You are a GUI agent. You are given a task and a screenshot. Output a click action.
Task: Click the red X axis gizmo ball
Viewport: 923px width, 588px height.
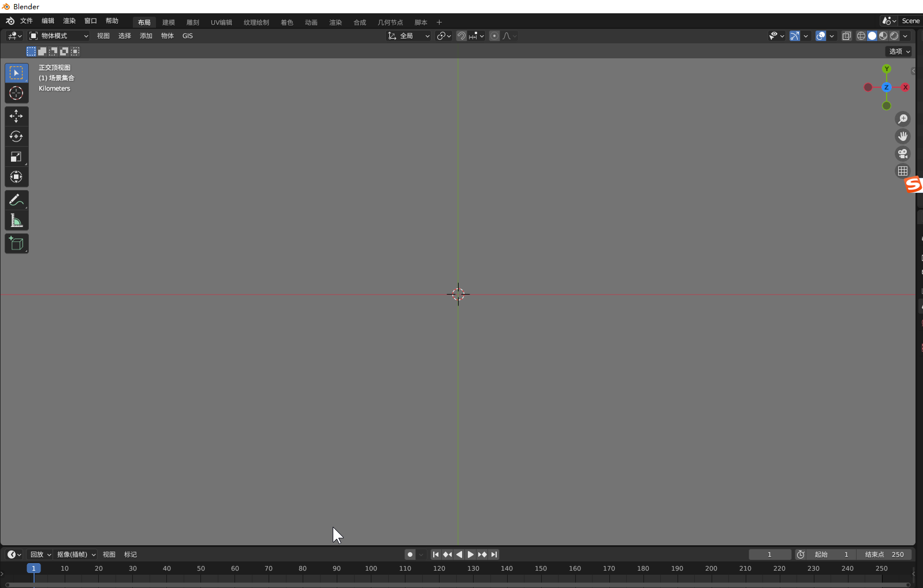[905, 87]
